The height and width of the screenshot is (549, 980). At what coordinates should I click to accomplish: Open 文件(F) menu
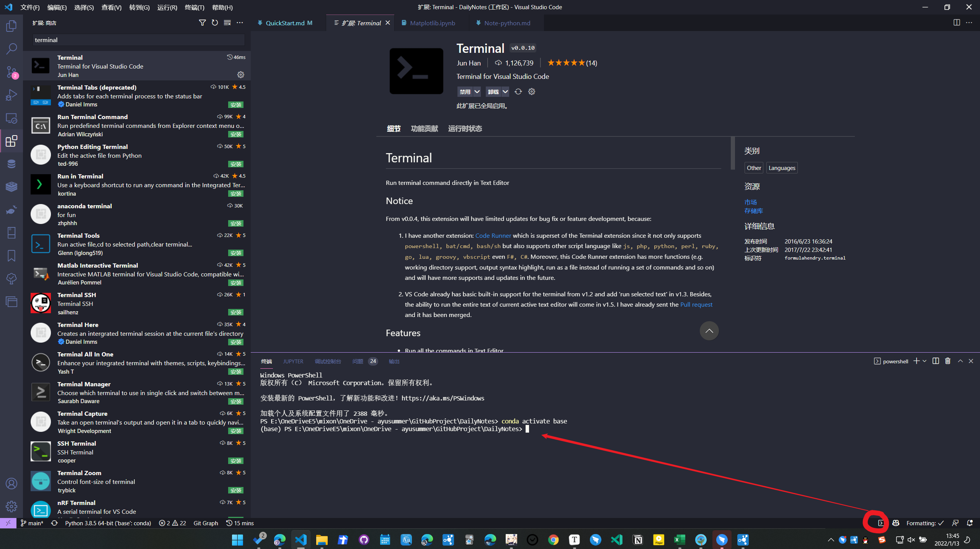coord(30,7)
